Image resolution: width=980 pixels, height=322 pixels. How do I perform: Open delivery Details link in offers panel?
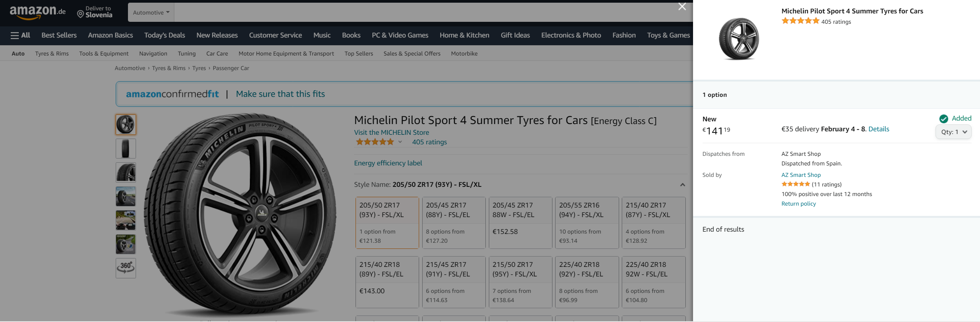[878, 129]
